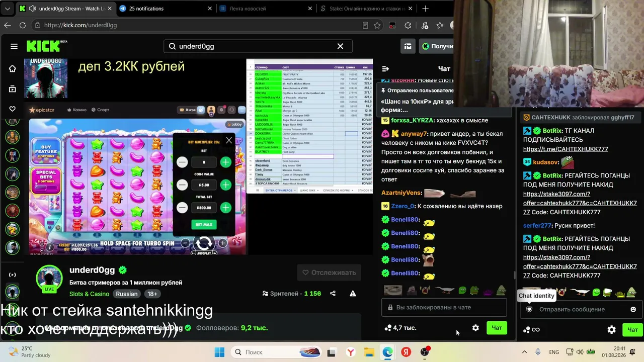Report the stream with the warning icon

tap(353, 294)
